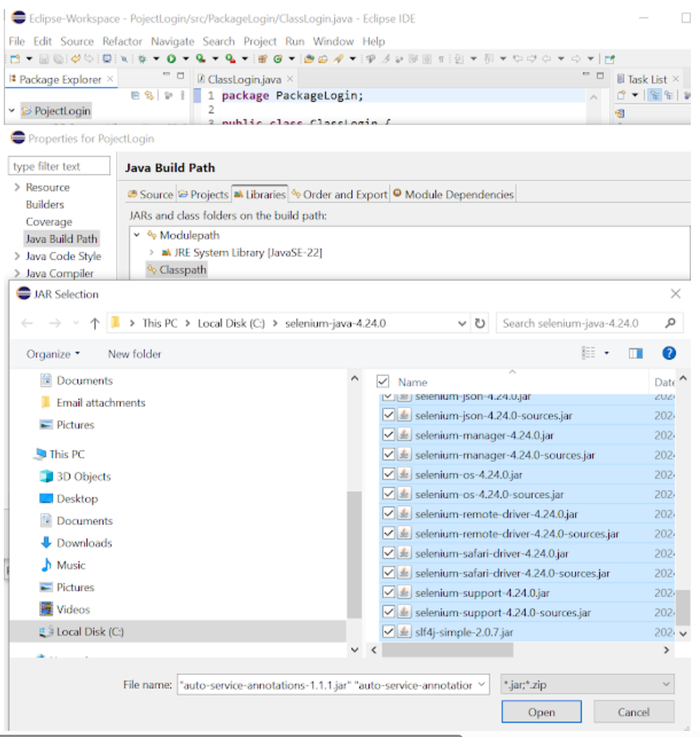Click the Back arrow in JAR Selection
Image resolution: width=700 pixels, height=737 pixels.
coord(27,323)
